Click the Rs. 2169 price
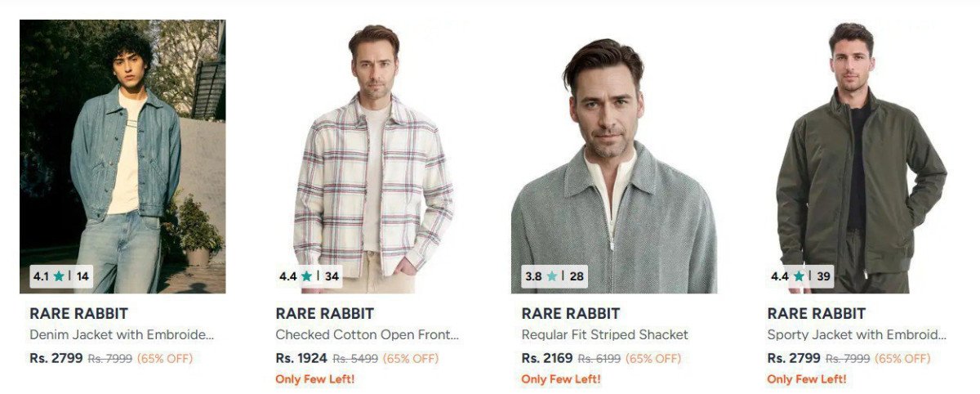The image size is (980, 394). pos(547,358)
